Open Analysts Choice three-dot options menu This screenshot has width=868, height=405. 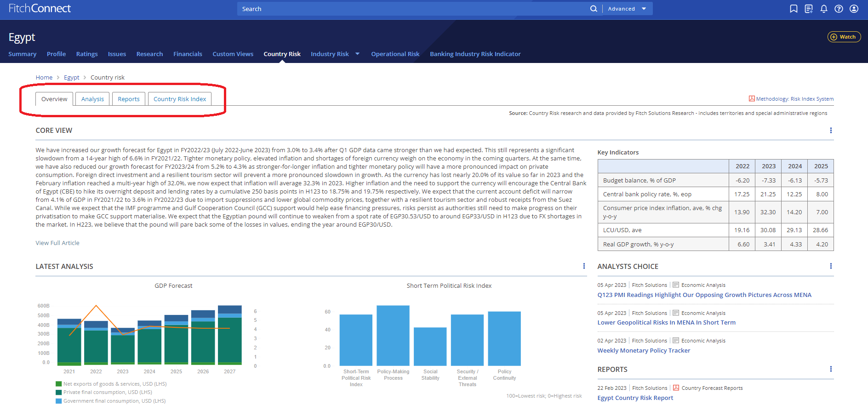830,266
